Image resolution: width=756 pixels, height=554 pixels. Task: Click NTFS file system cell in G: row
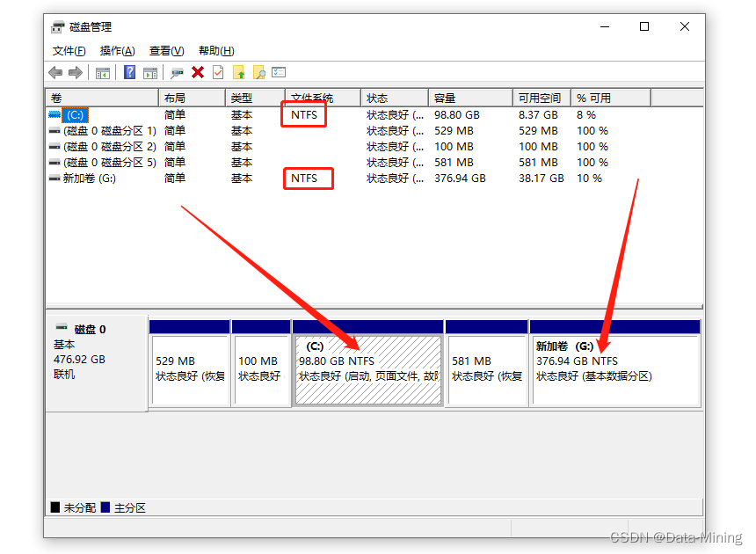(304, 179)
